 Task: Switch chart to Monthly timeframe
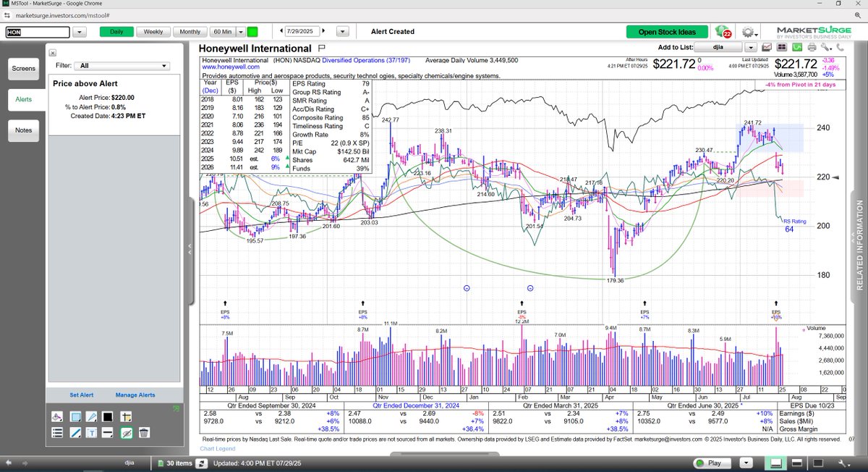tap(190, 32)
